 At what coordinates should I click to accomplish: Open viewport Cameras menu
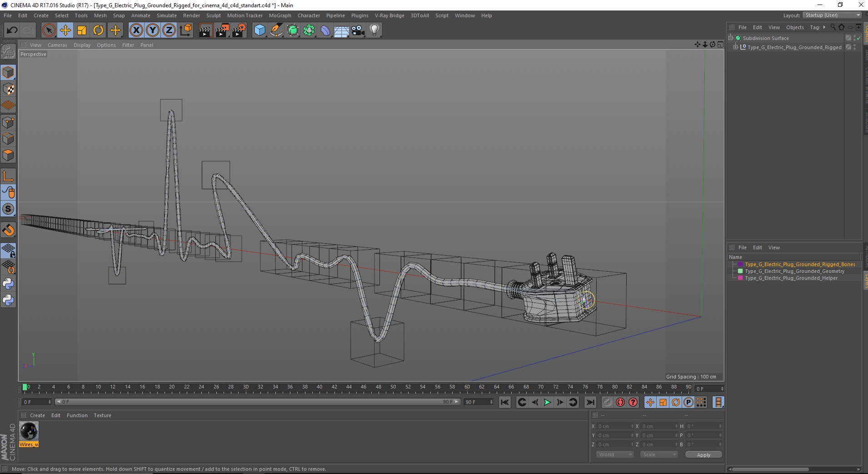tap(57, 45)
